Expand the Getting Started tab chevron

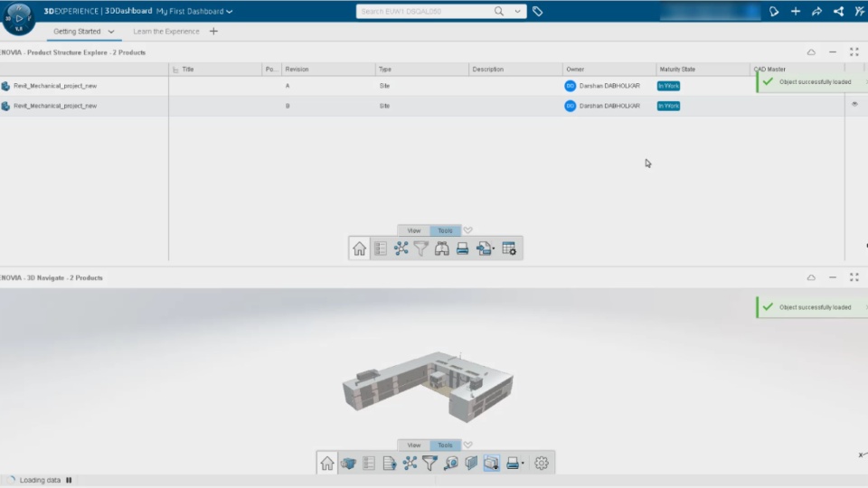pos(111,32)
